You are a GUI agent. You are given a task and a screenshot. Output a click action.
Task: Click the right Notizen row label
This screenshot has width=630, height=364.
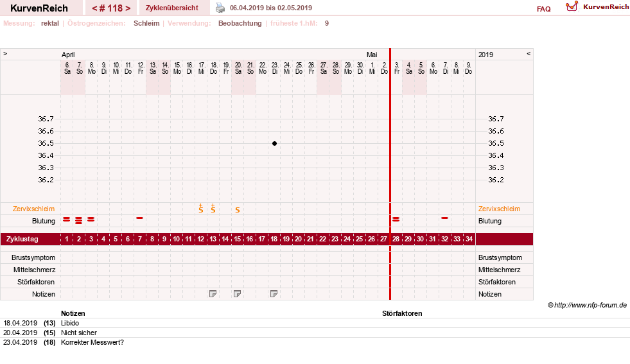(490, 294)
